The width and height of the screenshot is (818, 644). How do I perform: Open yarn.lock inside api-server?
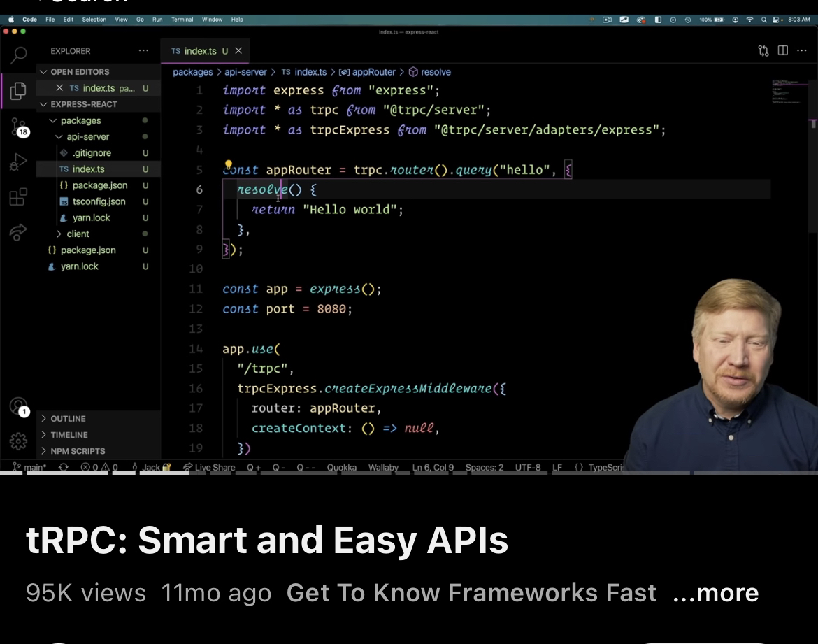(x=98, y=217)
